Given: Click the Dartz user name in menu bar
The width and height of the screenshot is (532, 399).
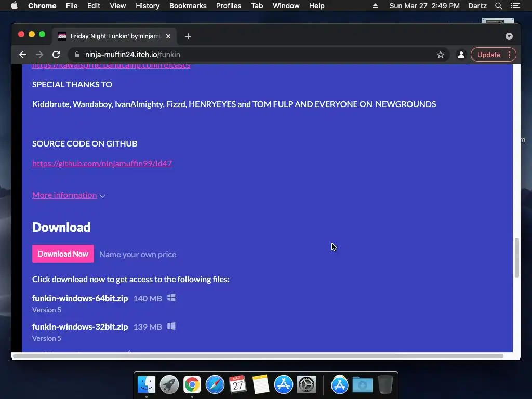Looking at the screenshot, I should 477,6.
